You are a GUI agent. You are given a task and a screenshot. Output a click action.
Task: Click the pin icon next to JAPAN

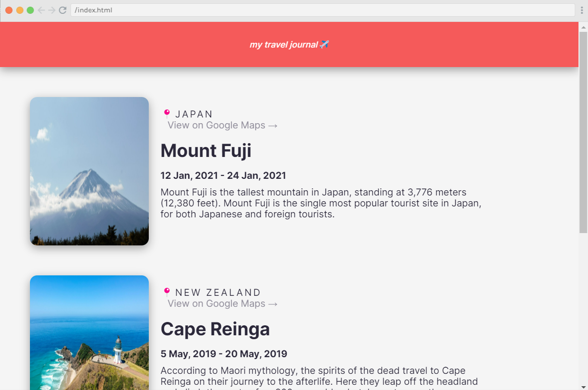(167, 113)
